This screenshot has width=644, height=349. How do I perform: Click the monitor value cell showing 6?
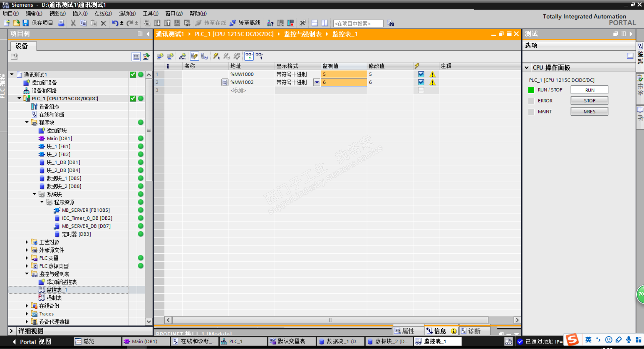tap(344, 82)
